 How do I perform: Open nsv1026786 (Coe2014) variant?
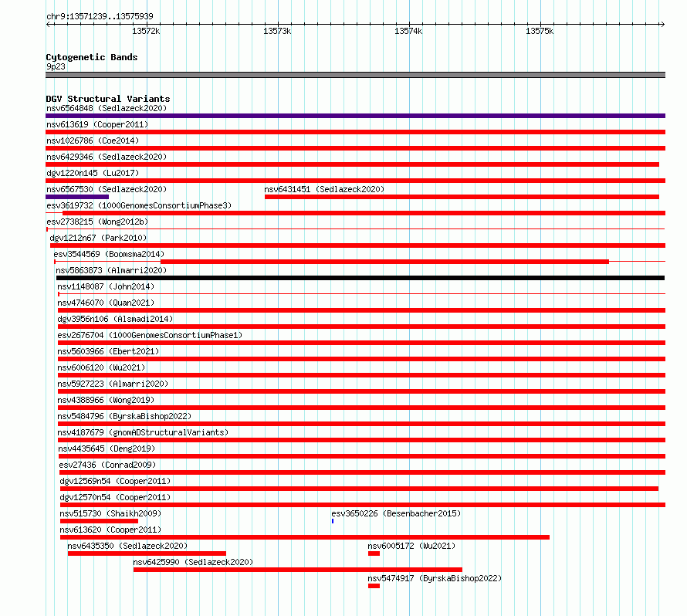coord(93,140)
